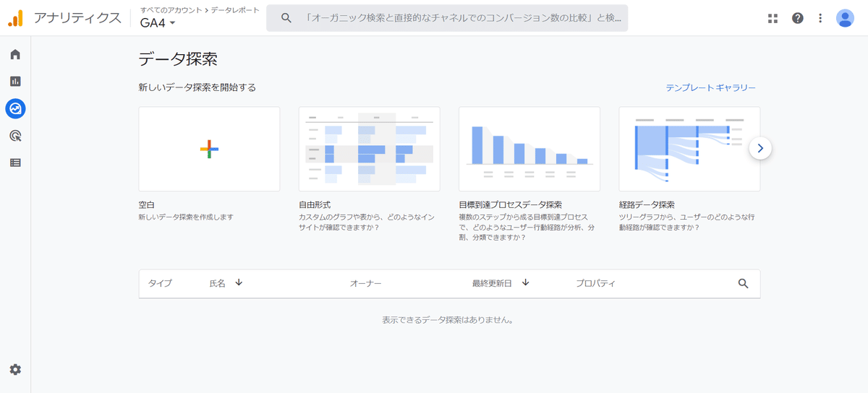Select the Explore icon in sidebar
The height and width of the screenshot is (393, 868).
(x=15, y=108)
